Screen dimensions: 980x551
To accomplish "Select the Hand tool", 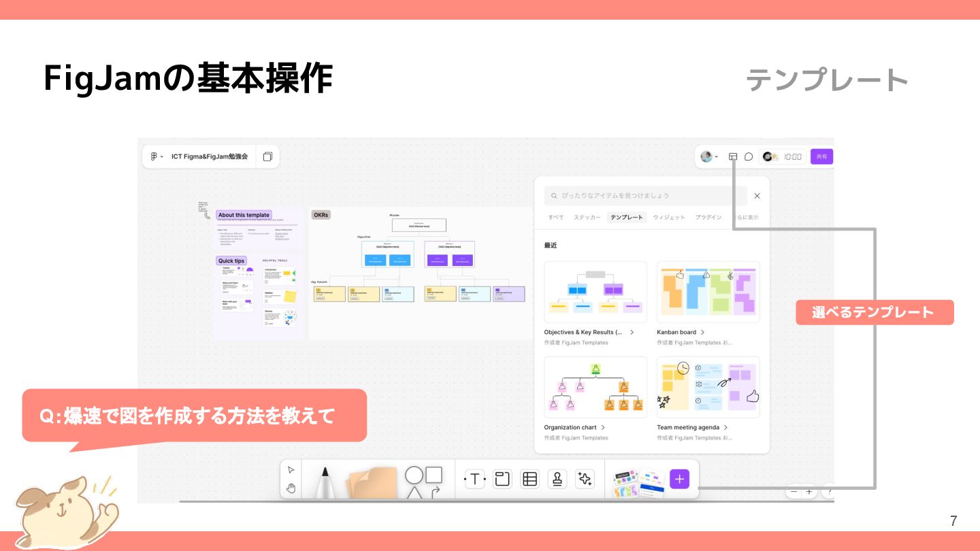I will [291, 488].
